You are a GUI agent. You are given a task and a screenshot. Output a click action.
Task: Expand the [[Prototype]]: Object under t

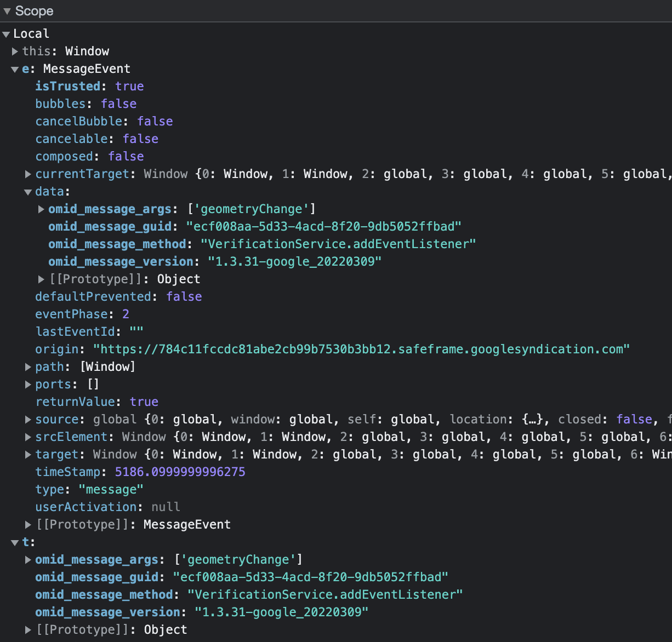coord(28,629)
